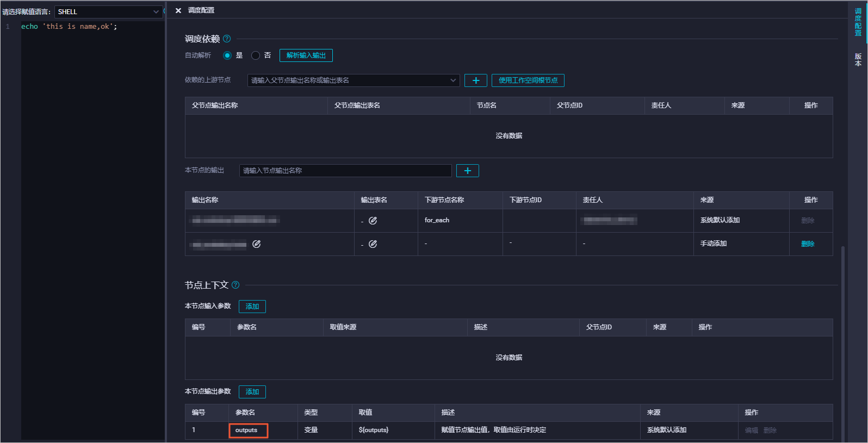Click the 解析输入输出 button
Viewport: 868px width, 443px height.
(x=306, y=55)
